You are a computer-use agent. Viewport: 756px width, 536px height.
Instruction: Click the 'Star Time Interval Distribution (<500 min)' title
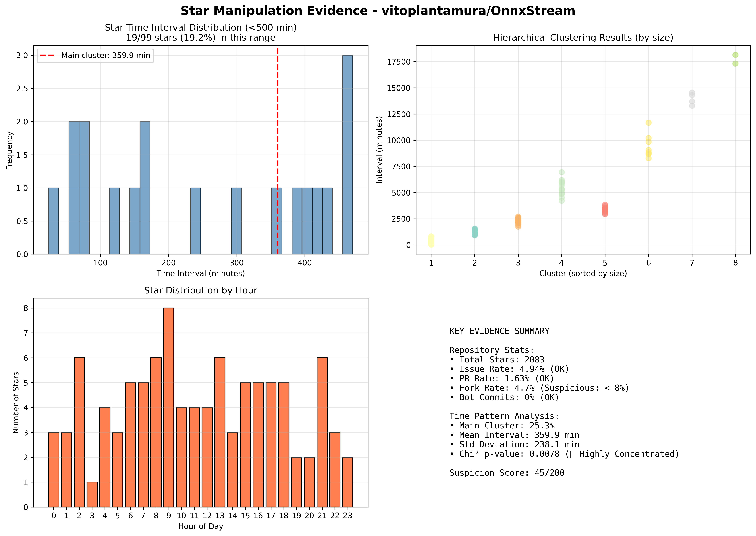tap(201, 28)
